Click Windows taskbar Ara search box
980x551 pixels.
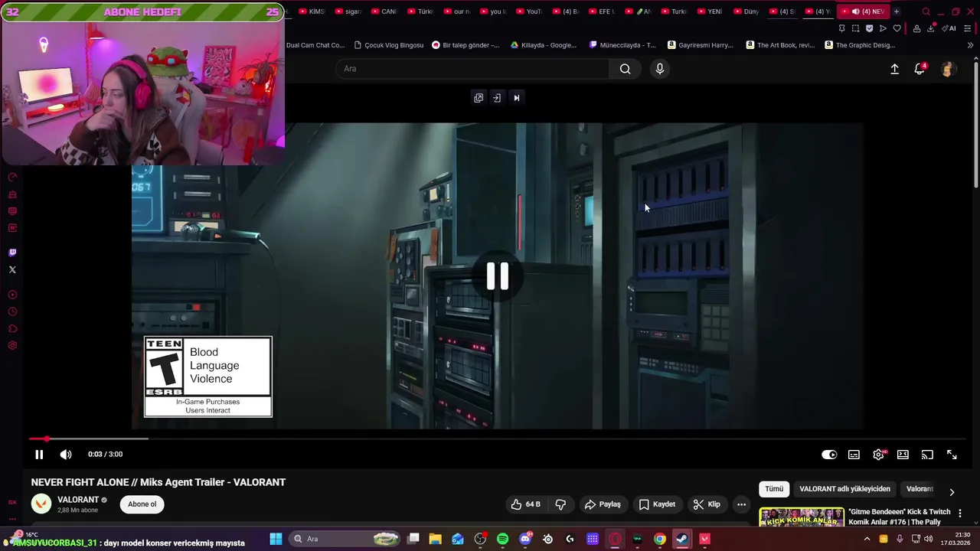pos(345,539)
